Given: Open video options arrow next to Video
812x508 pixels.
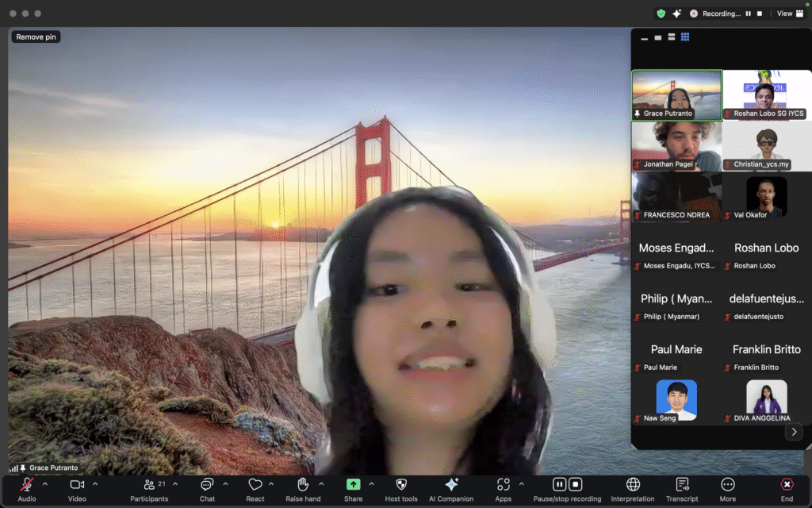Looking at the screenshot, I should [x=95, y=484].
